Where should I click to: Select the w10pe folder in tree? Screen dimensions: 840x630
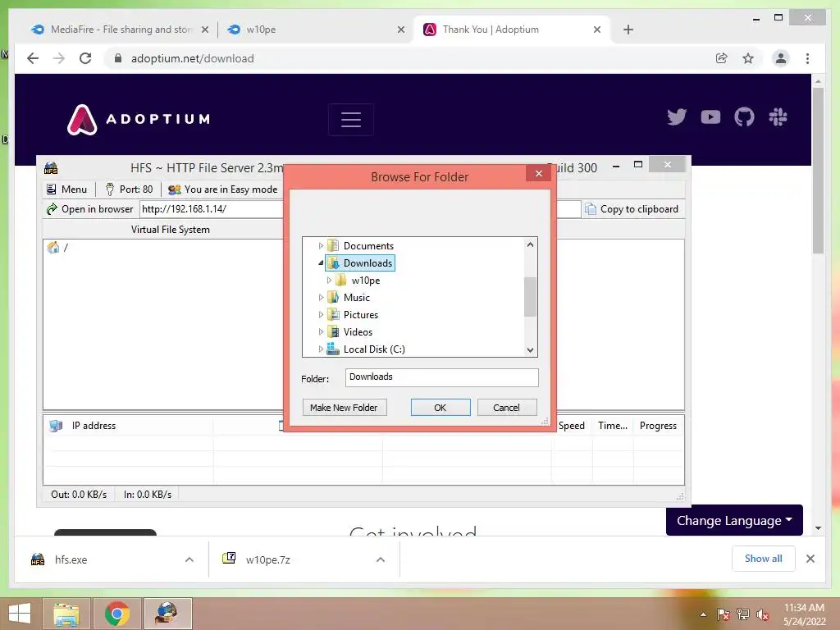(366, 281)
